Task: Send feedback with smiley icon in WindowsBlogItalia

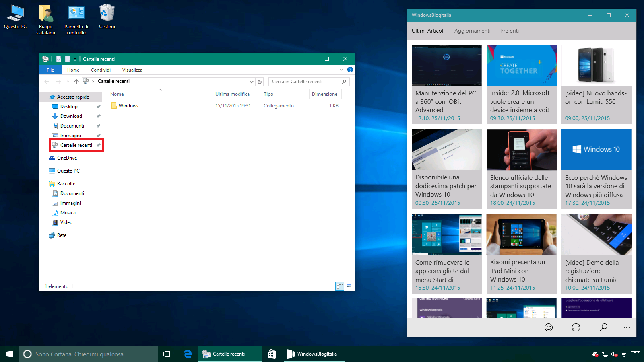Action: click(549, 327)
